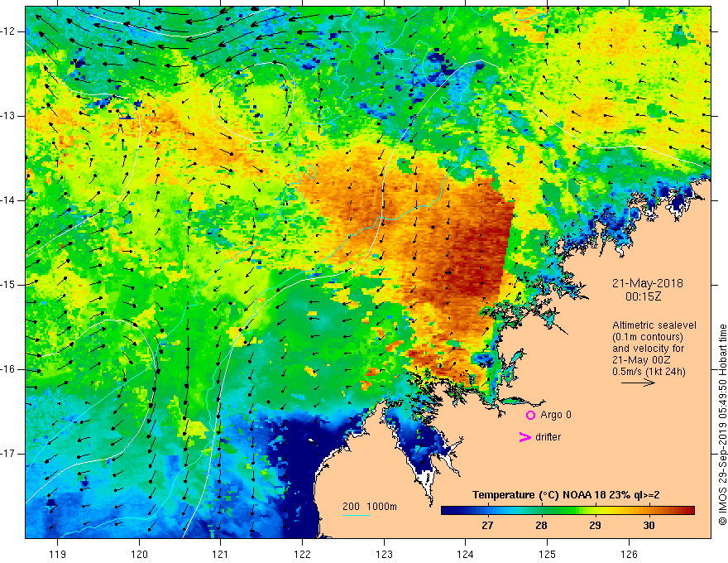Click the cyan bathymetry legend line sample
The image size is (728, 563).
tap(356, 516)
